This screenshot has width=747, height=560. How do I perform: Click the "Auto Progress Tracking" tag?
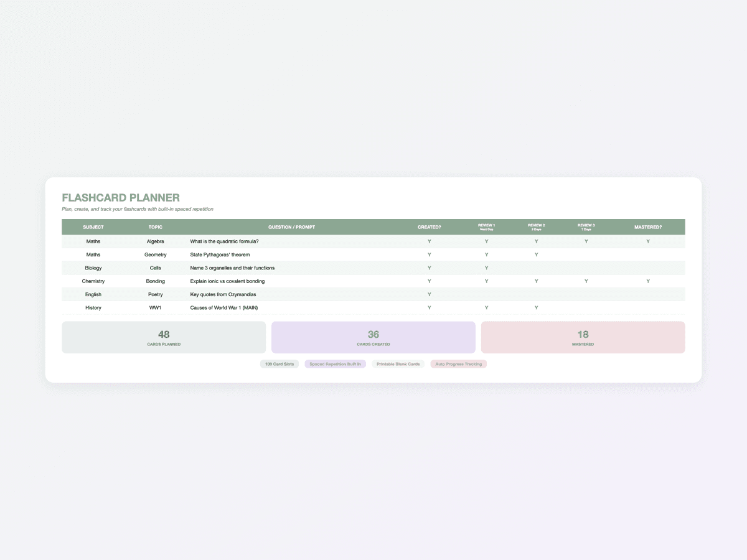[x=459, y=364]
